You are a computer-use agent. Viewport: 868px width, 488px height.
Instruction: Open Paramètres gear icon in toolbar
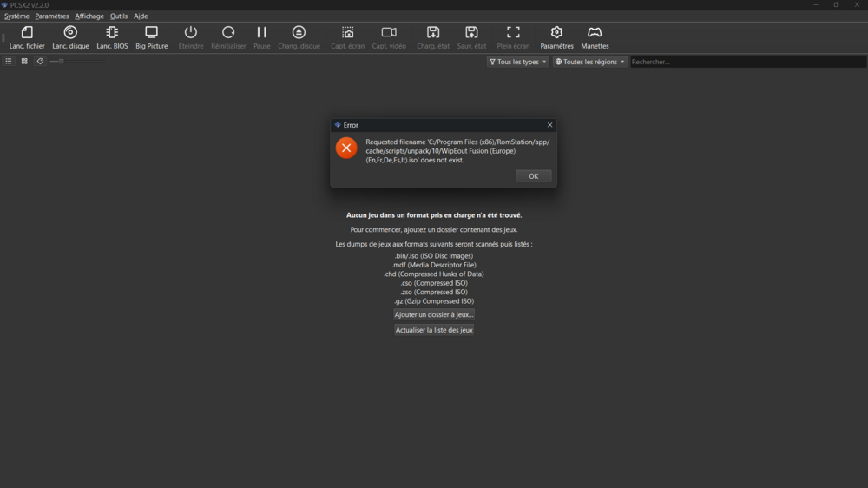coord(556,37)
